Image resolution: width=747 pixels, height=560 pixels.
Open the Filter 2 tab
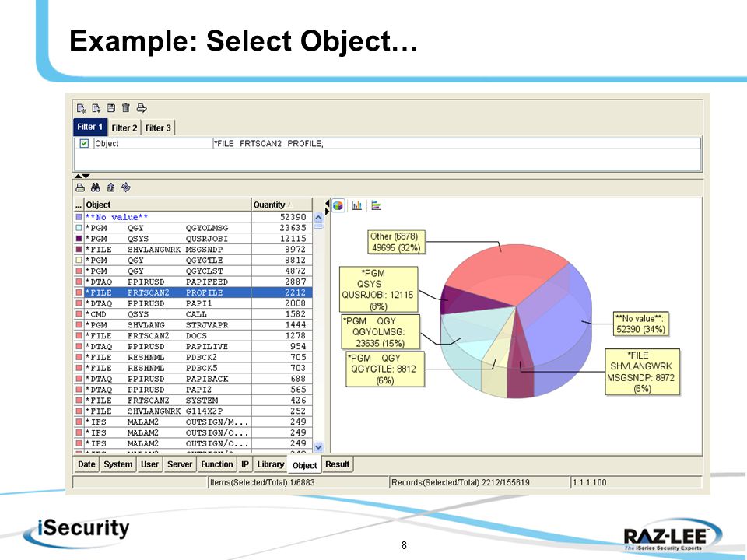click(x=124, y=128)
